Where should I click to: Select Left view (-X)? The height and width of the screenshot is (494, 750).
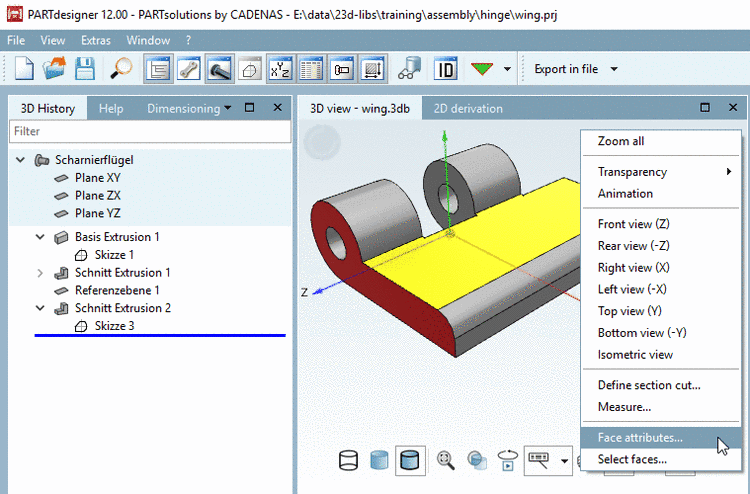coord(661,289)
